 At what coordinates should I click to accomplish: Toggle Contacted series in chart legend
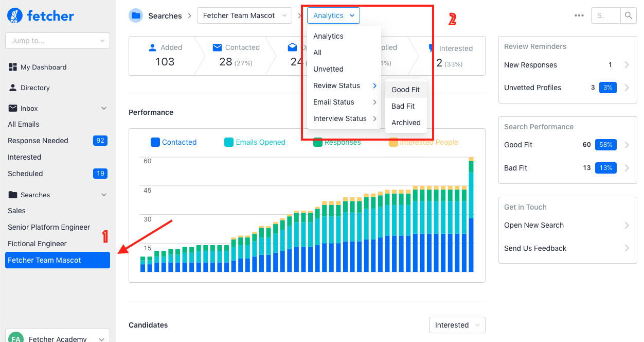tap(173, 142)
